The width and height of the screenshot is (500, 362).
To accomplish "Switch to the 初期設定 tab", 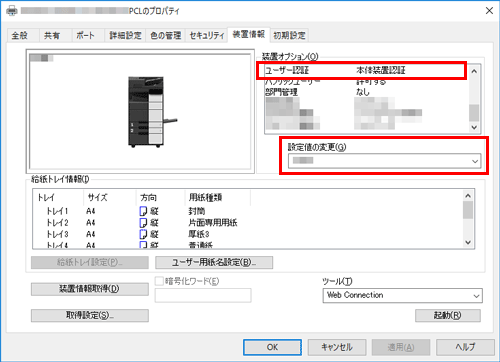I will [x=289, y=35].
